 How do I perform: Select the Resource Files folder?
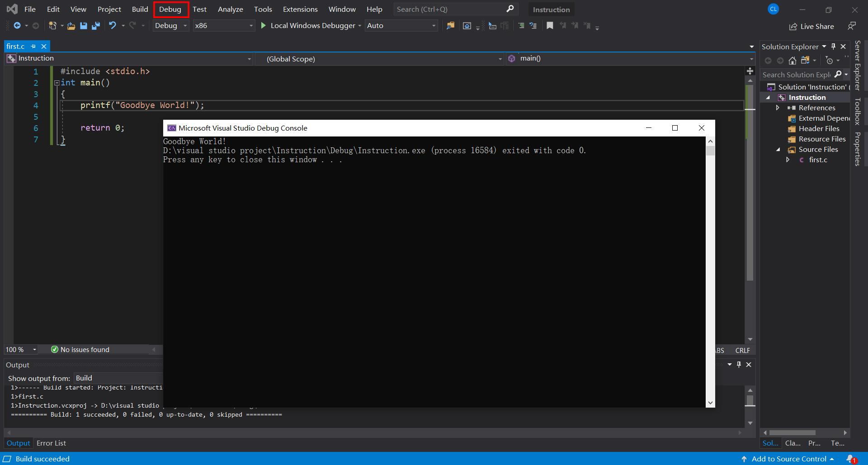pos(822,139)
